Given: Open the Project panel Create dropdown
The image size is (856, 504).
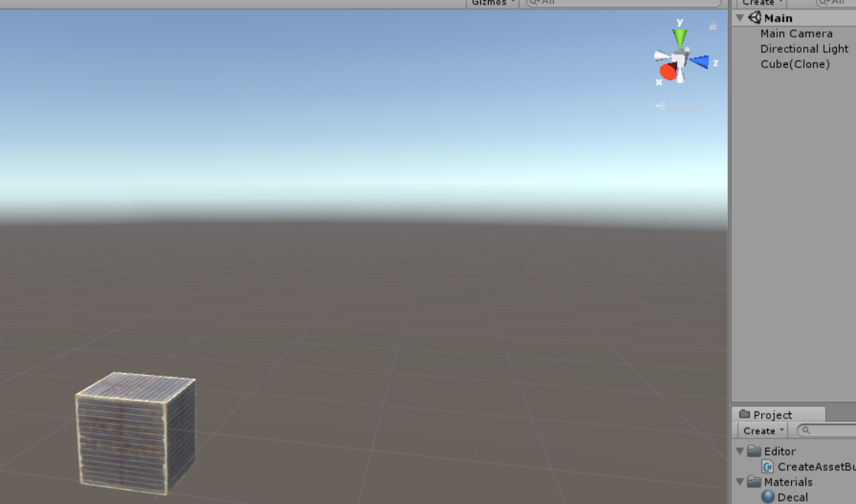Looking at the screenshot, I should (762, 431).
